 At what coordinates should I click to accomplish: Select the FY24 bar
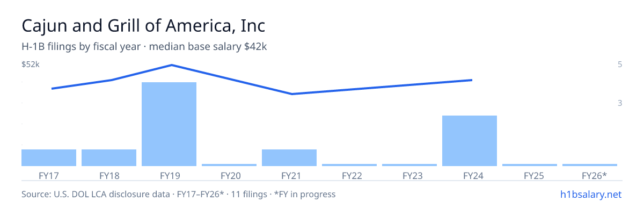coord(470,141)
